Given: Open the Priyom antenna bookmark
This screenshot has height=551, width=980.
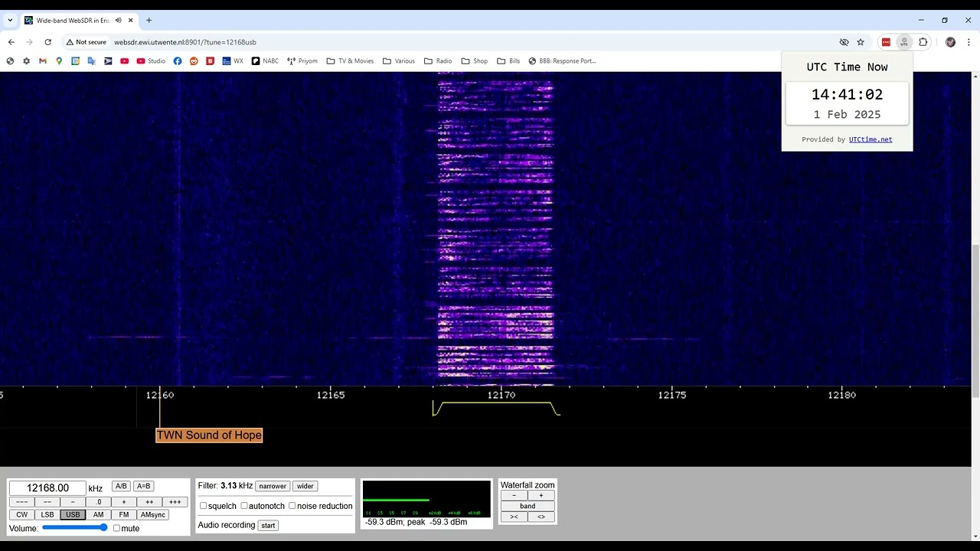Looking at the screenshot, I should point(302,61).
